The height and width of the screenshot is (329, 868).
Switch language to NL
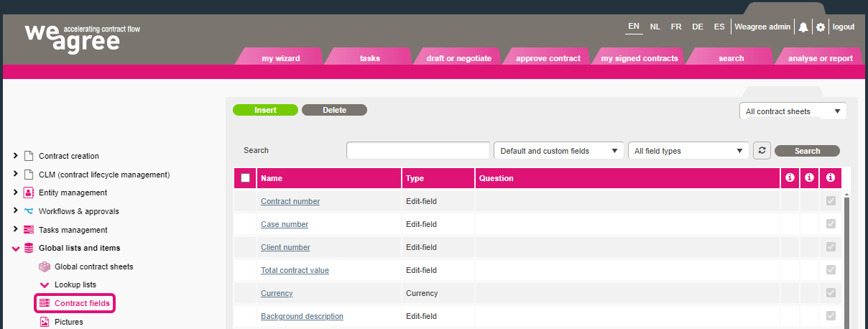pos(655,27)
